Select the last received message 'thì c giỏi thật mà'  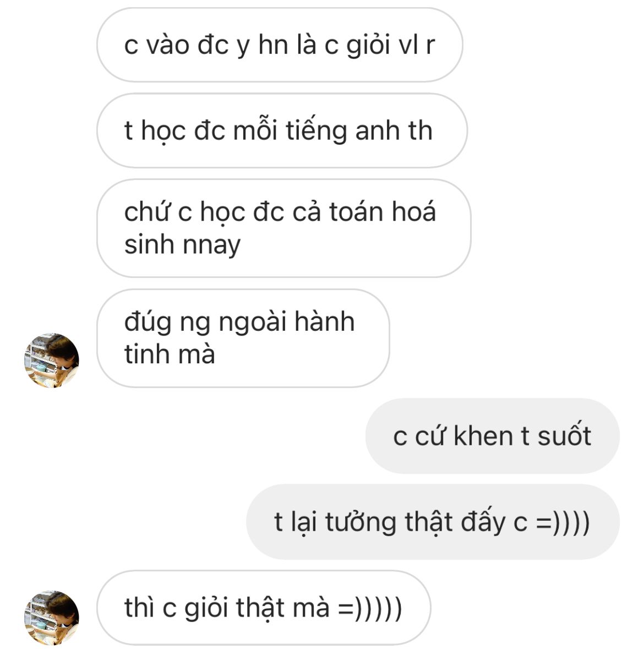pyautogui.click(x=264, y=607)
